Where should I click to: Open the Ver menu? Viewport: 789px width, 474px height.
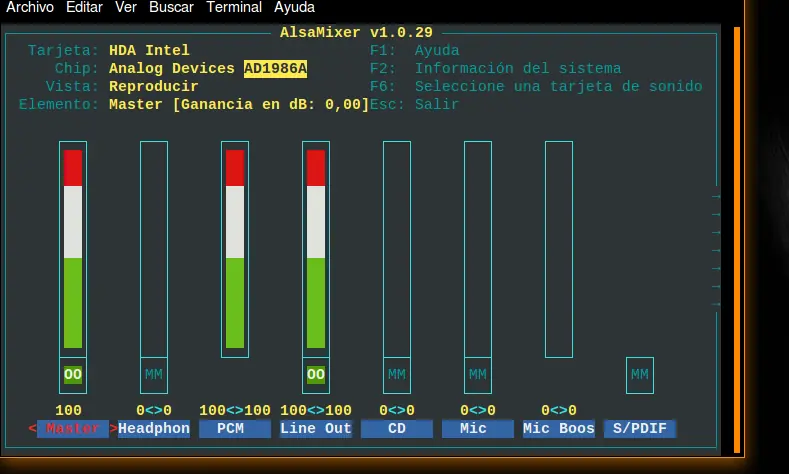[125, 8]
